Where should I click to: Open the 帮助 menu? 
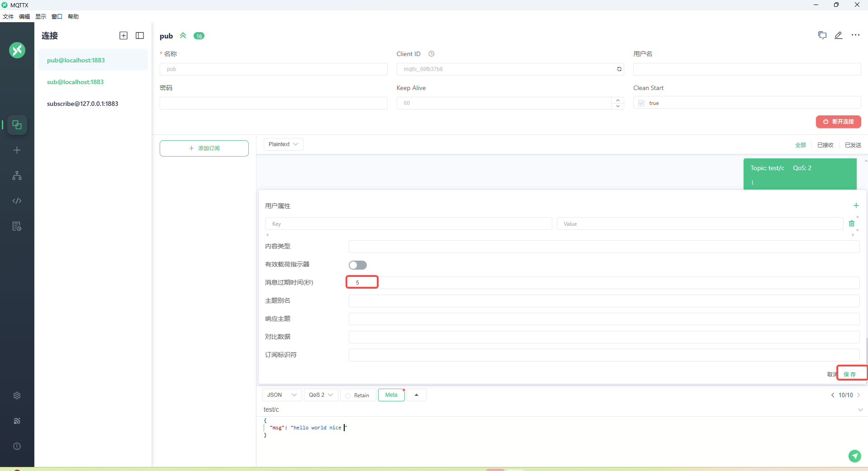73,17
